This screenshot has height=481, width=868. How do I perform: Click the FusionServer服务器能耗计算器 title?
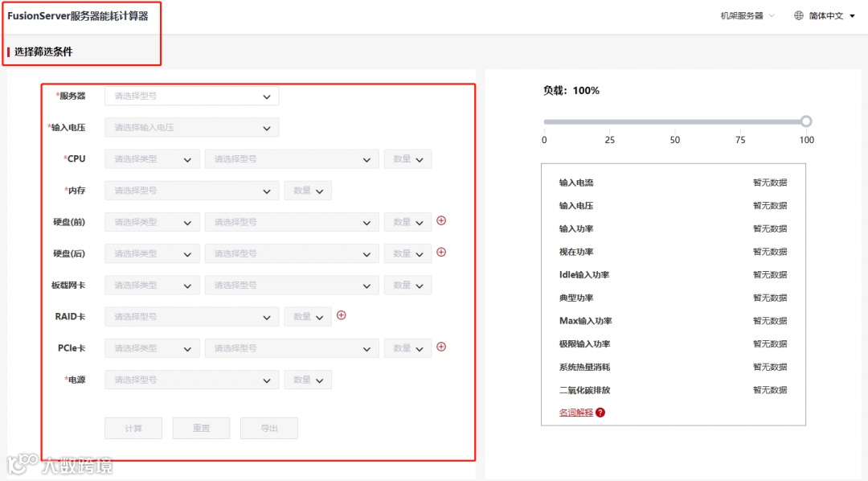(x=77, y=16)
